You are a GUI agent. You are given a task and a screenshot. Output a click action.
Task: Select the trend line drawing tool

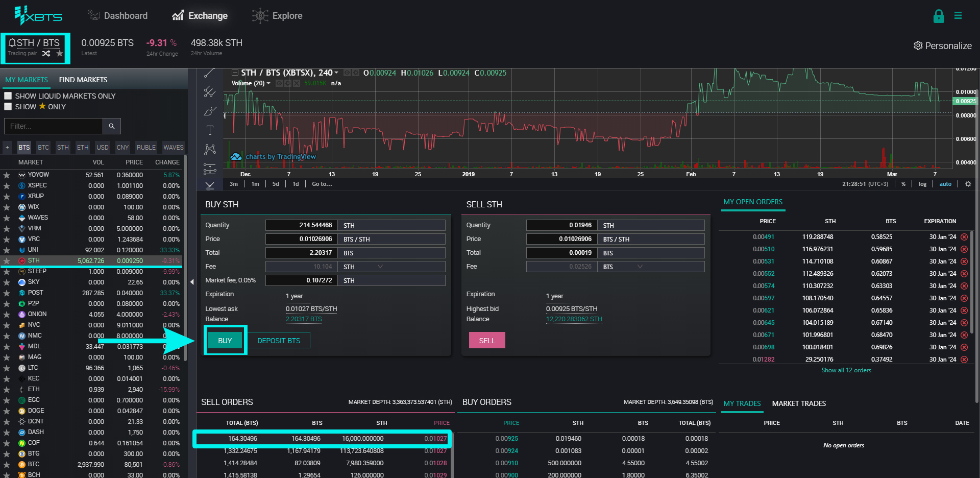209,74
